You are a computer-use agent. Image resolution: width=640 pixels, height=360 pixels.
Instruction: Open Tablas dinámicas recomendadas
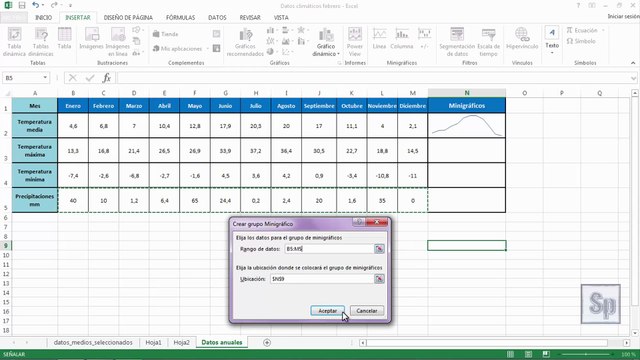click(41, 41)
